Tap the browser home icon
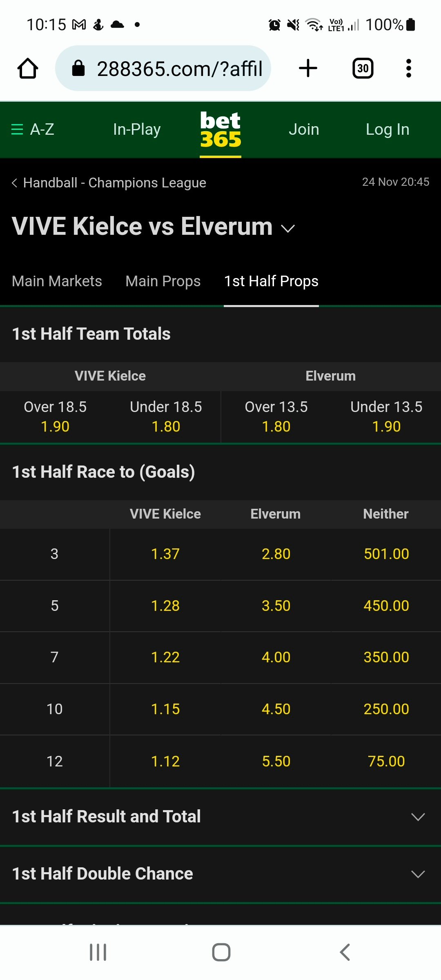 pyautogui.click(x=28, y=68)
